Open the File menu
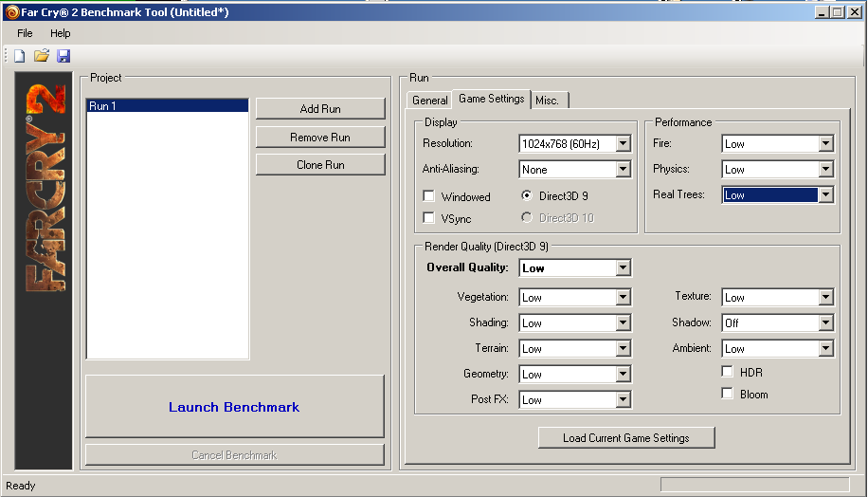 [x=25, y=33]
